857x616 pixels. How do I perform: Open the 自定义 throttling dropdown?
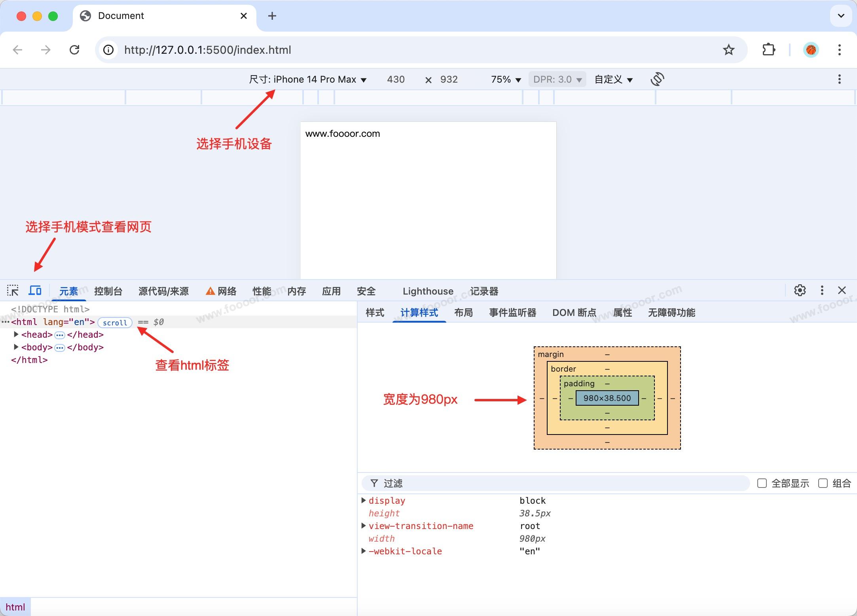point(613,79)
